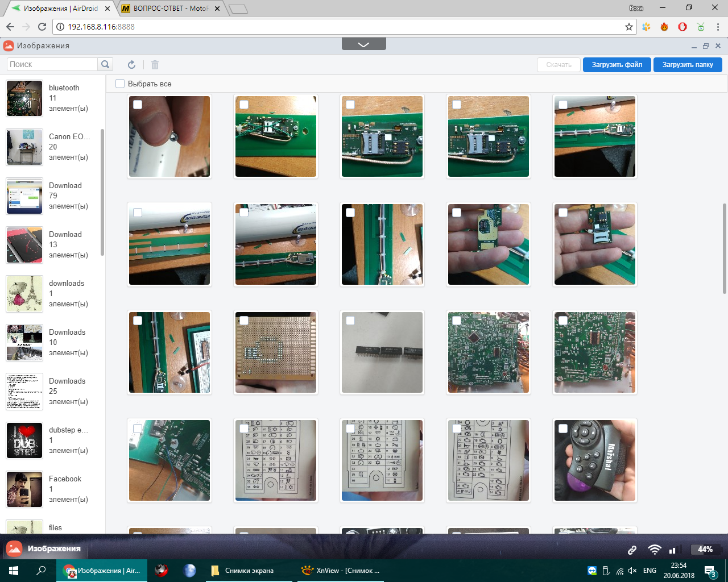Click browser back arrow

point(10,27)
